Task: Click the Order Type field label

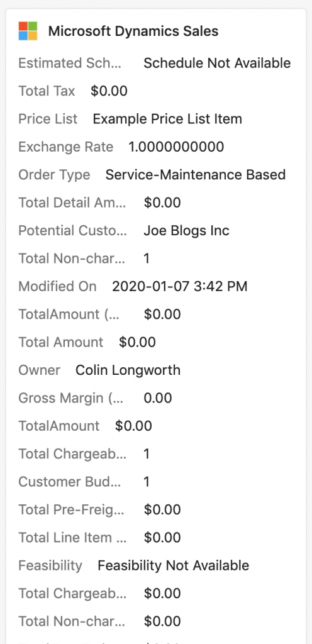Action: tap(54, 175)
